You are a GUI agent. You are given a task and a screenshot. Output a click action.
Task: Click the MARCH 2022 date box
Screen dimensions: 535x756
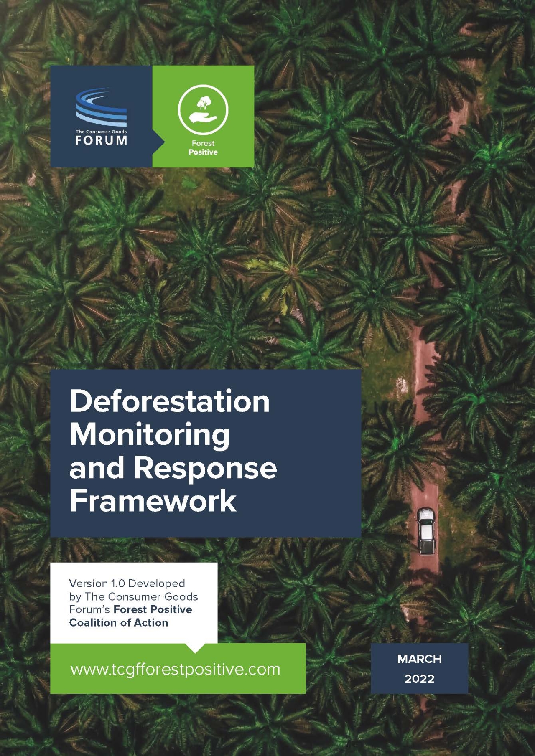(419, 668)
